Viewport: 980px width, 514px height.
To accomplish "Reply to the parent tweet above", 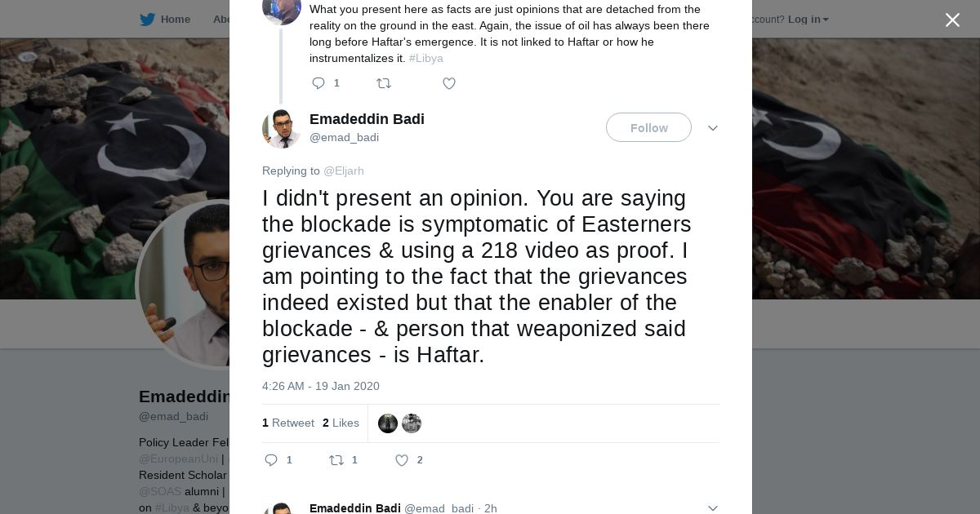I will (318, 83).
